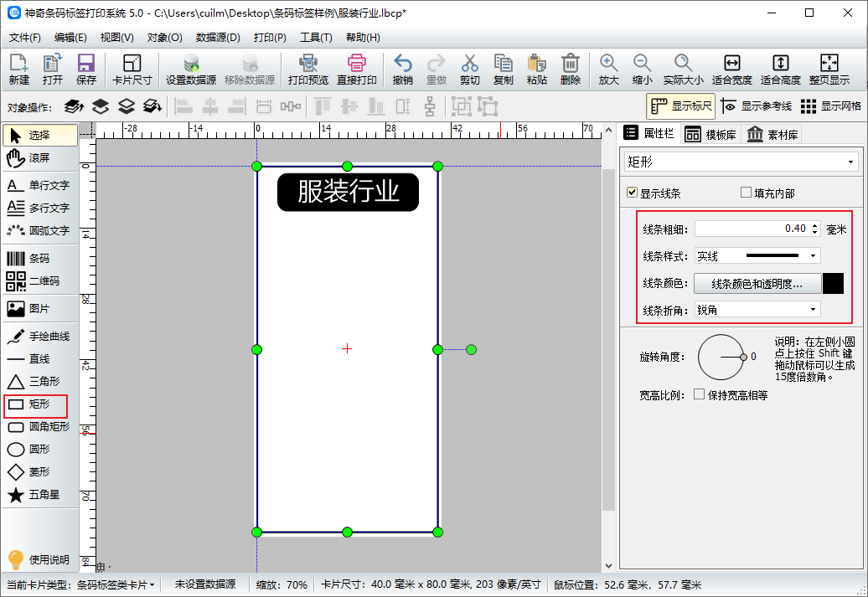
Task: Open the 数据源(D) menu
Action: (x=218, y=38)
